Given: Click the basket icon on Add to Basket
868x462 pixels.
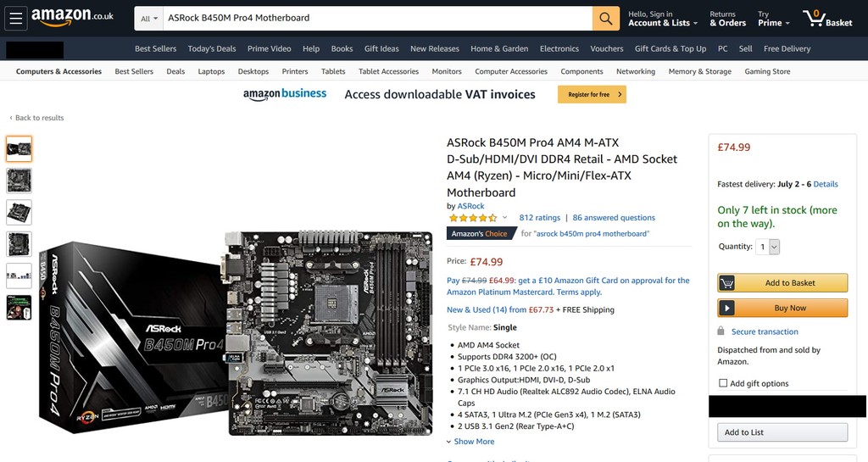Looking at the screenshot, I should pos(726,283).
